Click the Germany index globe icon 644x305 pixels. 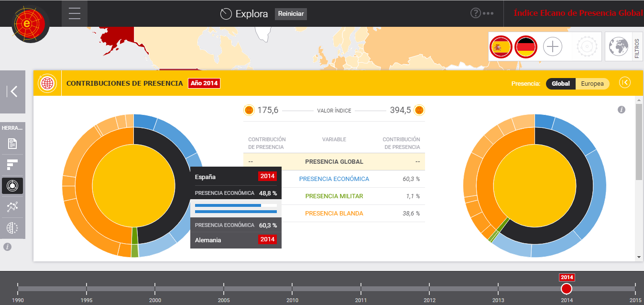point(419,111)
